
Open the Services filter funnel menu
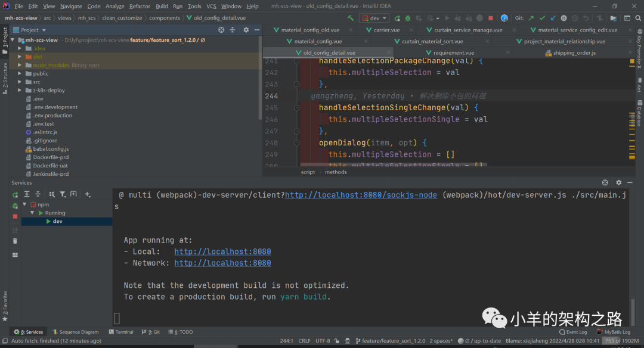coord(63,194)
